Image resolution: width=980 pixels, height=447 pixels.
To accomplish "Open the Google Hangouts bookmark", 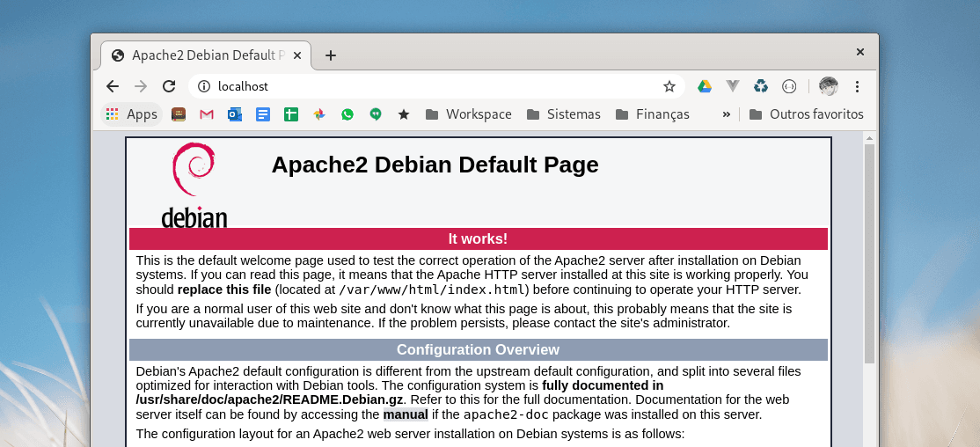I will 376,114.
